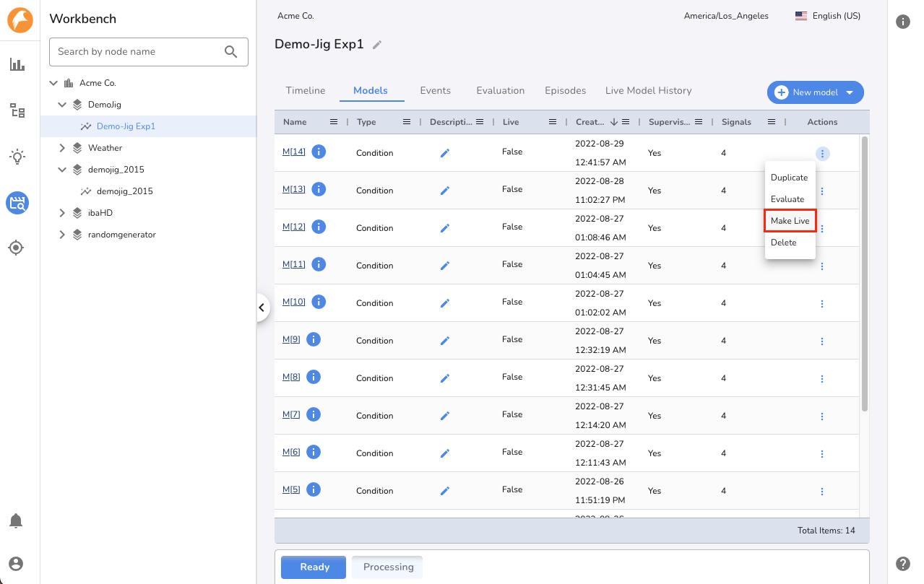Viewport: 924px width, 584px height.
Task: Show info for model M[12]
Action: 319,227
